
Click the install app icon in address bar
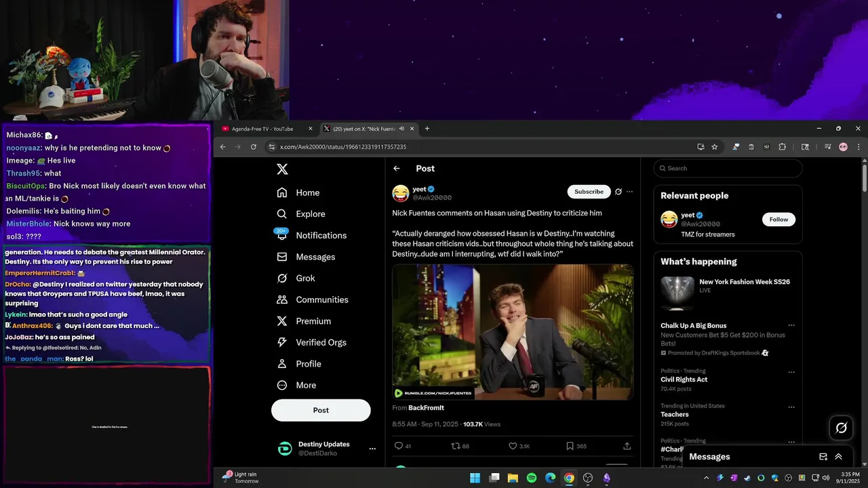pos(701,147)
